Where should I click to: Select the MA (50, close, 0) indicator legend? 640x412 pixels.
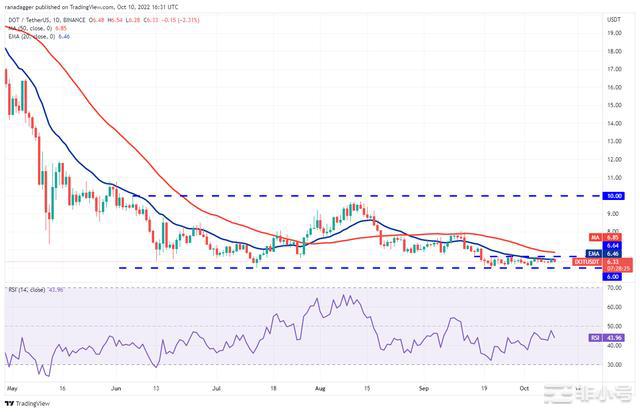(30, 26)
